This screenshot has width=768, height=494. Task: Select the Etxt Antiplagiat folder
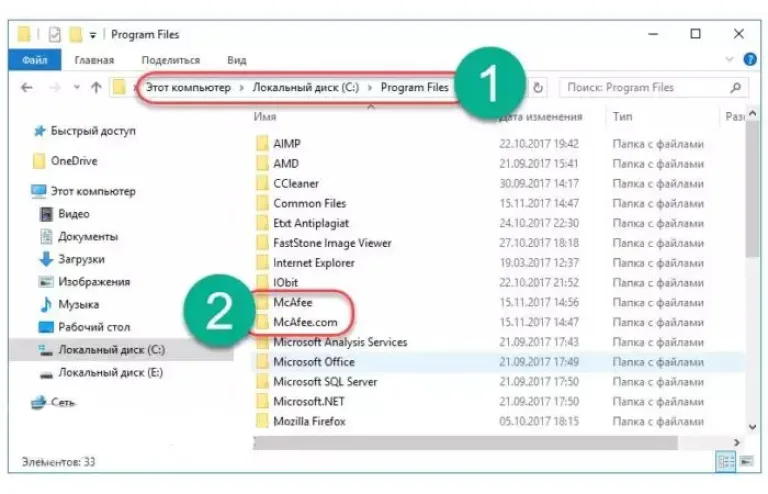pos(311,223)
